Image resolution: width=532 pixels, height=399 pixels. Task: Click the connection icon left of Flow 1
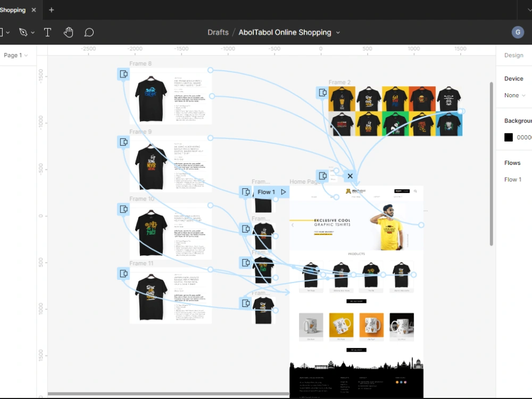point(246,192)
